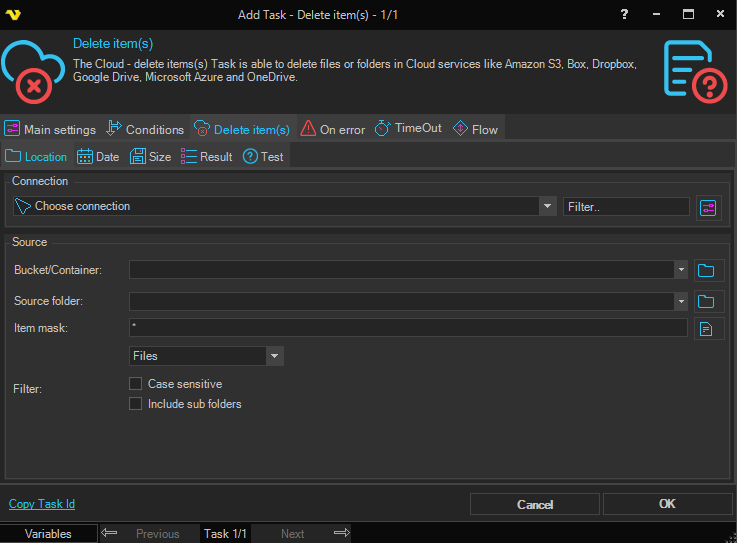Click into the connection Filter field
This screenshot has height=543, width=737.
(x=626, y=207)
